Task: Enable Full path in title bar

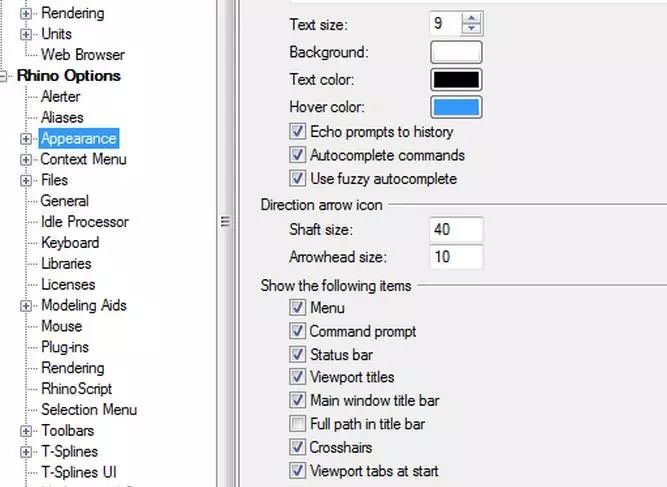Action: [x=297, y=425]
